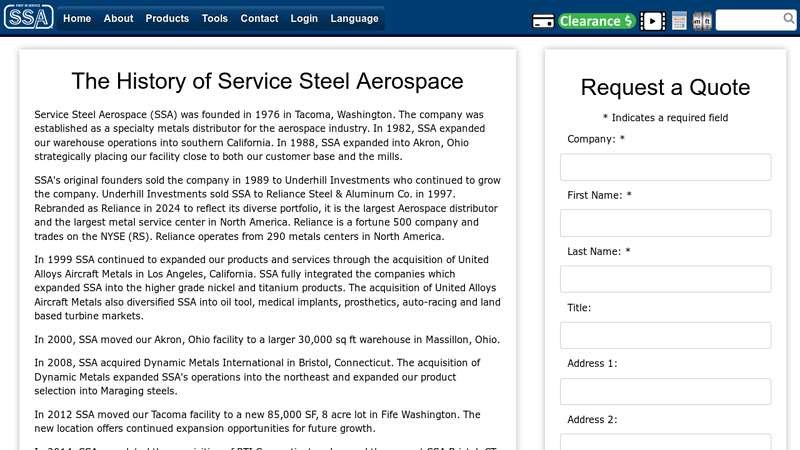Click the paragraph starting 'Service Steel Aerospace (SSA) was founded'
The image size is (800, 450).
pyautogui.click(x=260, y=135)
